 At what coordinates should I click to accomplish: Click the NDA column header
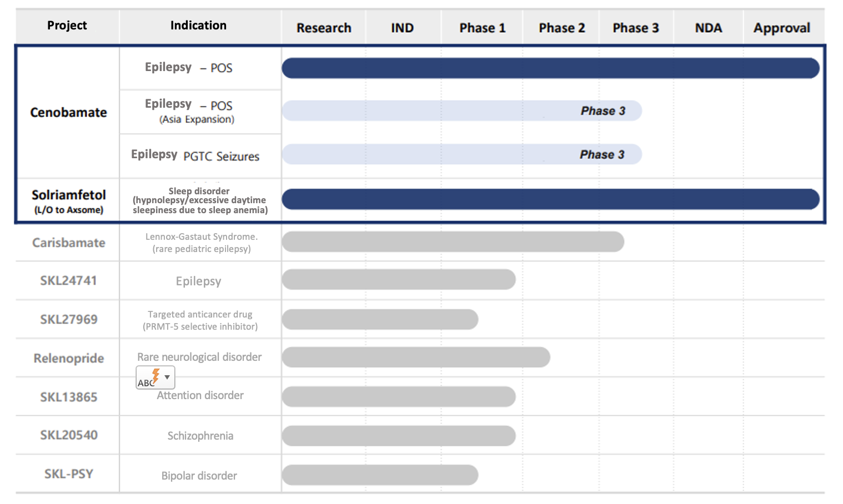click(708, 28)
